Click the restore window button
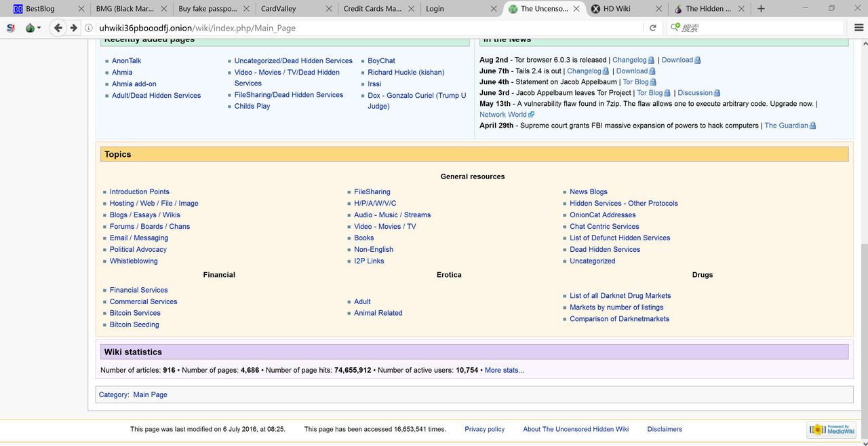The image size is (868, 446). [x=831, y=8]
